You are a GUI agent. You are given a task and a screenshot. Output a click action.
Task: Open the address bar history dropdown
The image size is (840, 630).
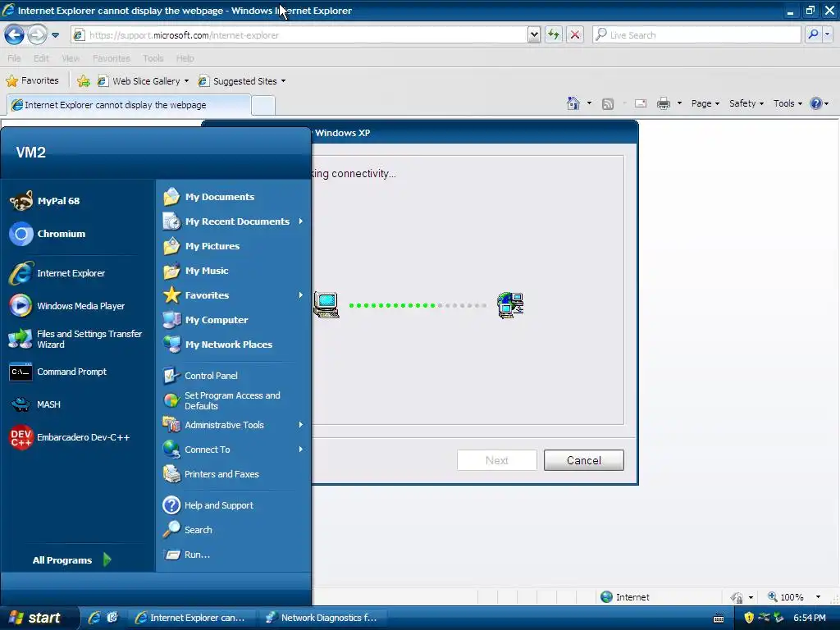[533, 34]
